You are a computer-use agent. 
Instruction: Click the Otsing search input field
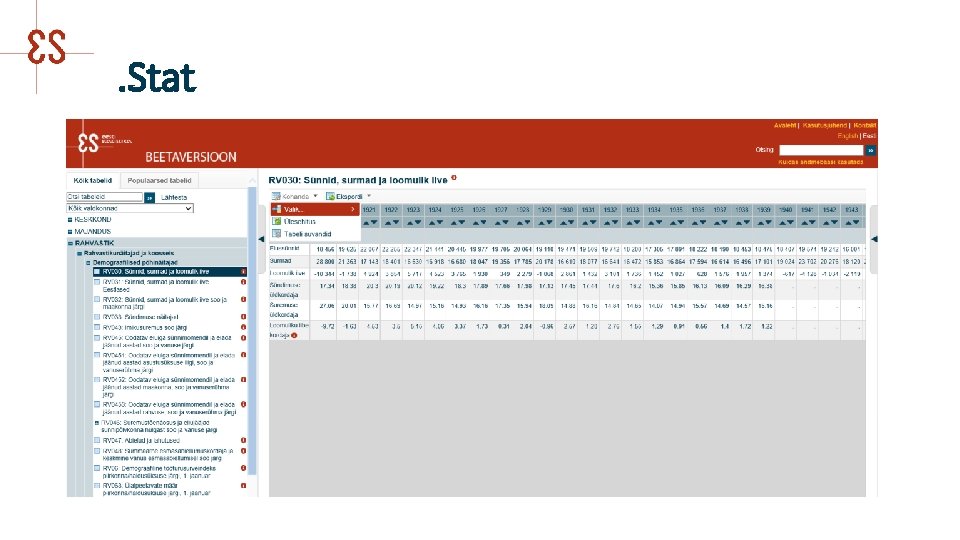(820, 150)
